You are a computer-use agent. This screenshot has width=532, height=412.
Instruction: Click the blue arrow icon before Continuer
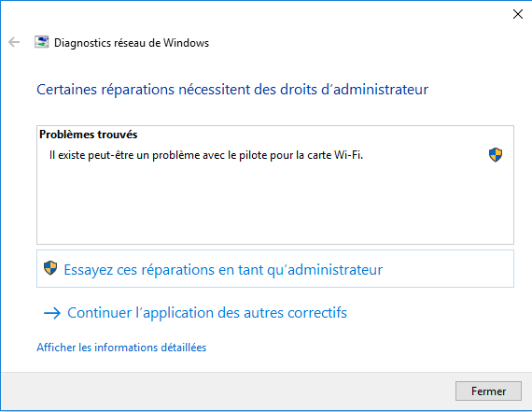coord(52,313)
